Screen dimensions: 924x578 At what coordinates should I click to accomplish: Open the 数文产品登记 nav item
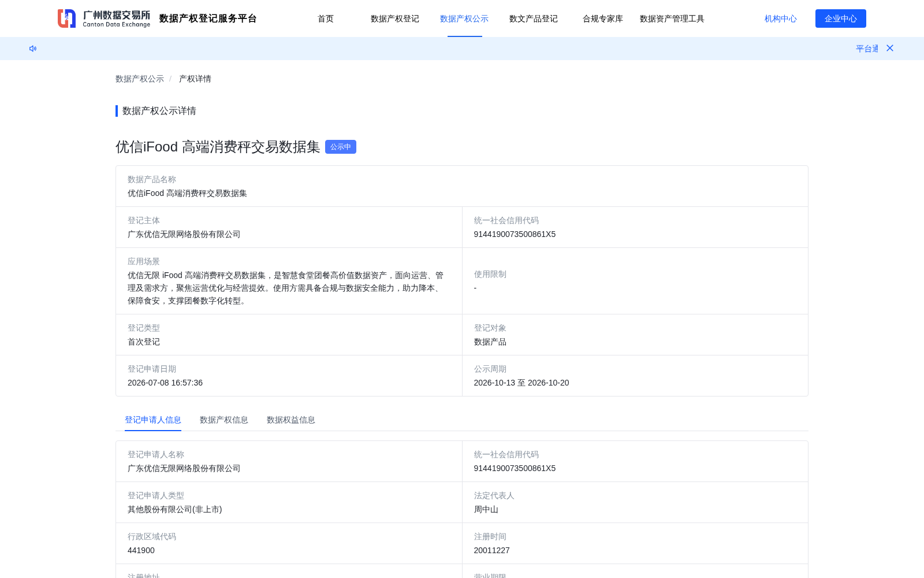pos(534,18)
